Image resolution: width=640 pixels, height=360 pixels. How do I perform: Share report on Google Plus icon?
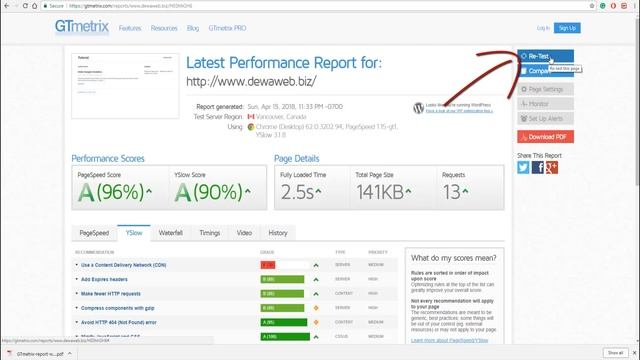(552, 167)
